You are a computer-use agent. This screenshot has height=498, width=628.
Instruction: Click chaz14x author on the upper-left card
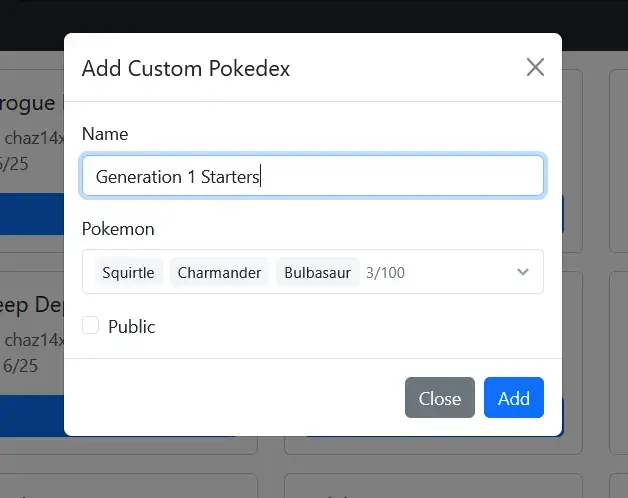(x=34, y=138)
